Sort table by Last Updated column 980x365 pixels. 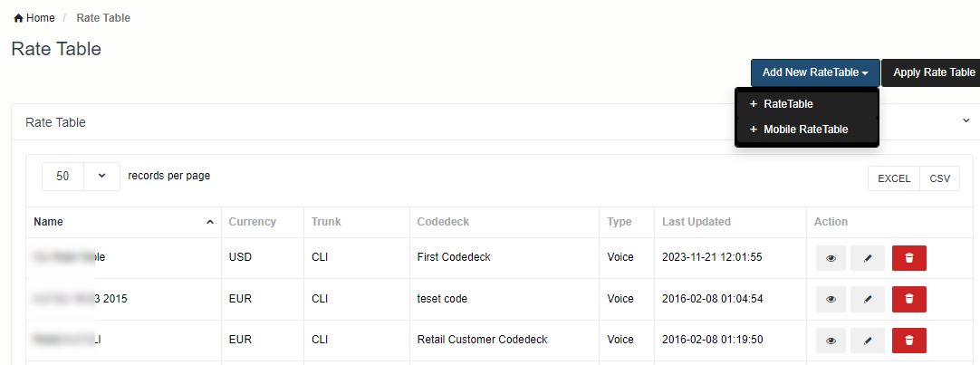pyautogui.click(x=696, y=222)
